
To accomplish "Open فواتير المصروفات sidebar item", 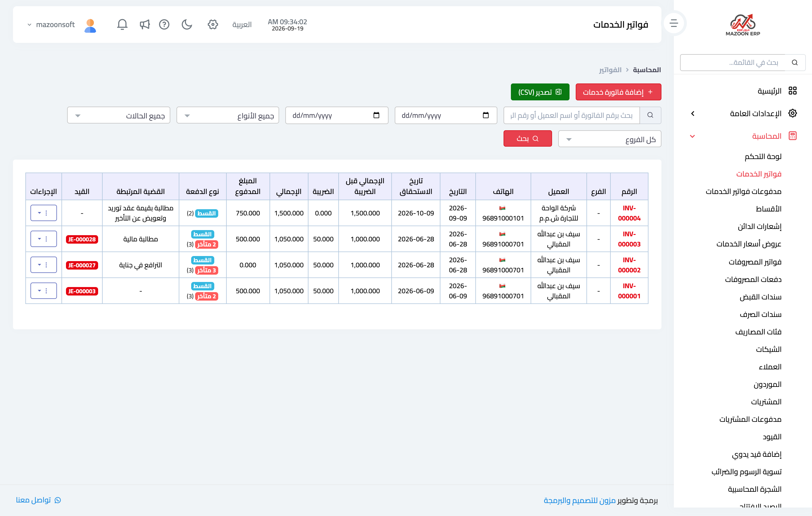I will [x=755, y=262].
